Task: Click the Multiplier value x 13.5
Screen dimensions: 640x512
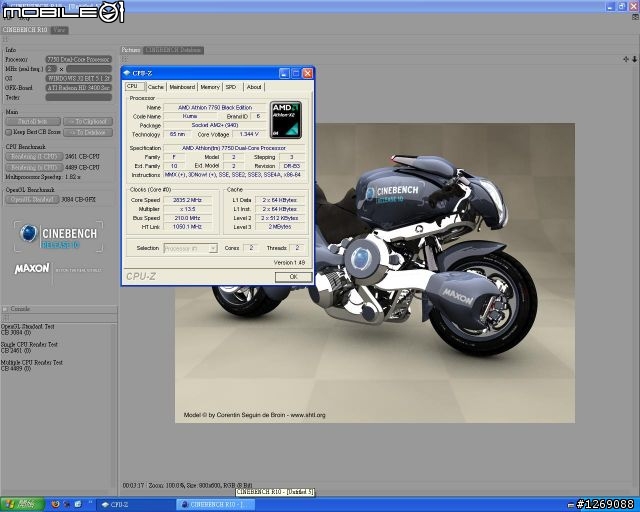Action: (x=187, y=209)
